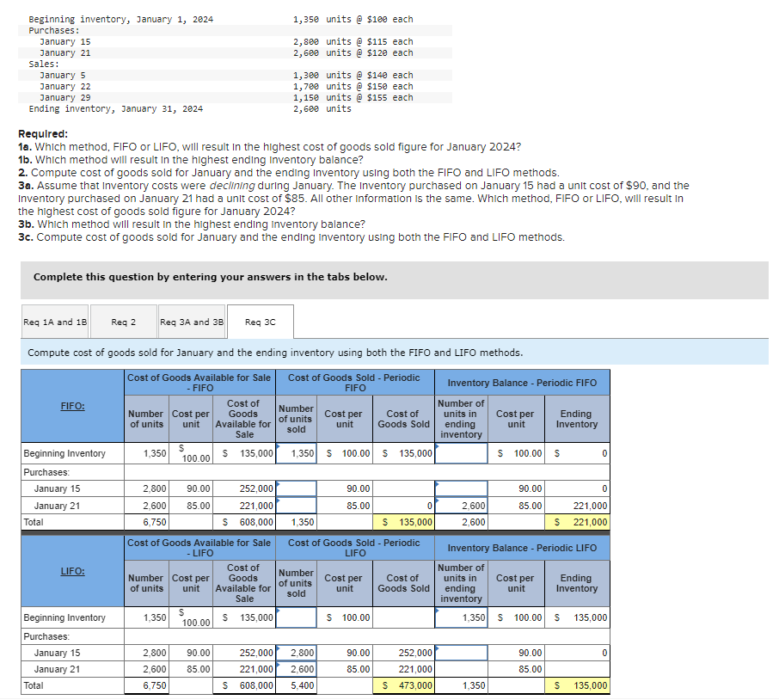Click the FIFO January 15 units sold cell

[296, 488]
